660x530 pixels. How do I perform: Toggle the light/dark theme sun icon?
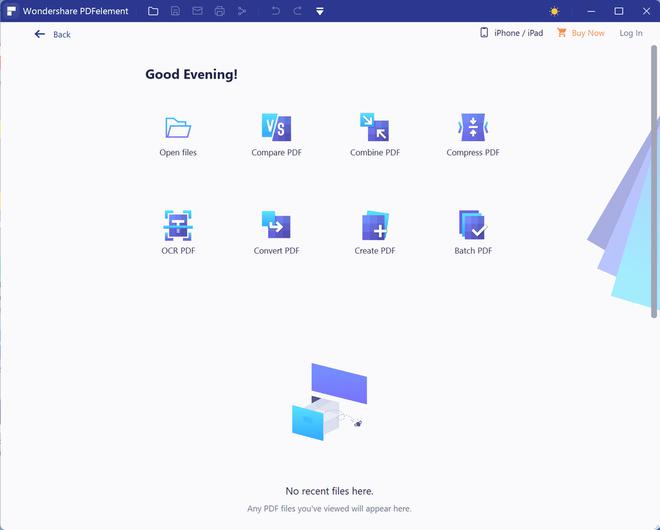(554, 11)
